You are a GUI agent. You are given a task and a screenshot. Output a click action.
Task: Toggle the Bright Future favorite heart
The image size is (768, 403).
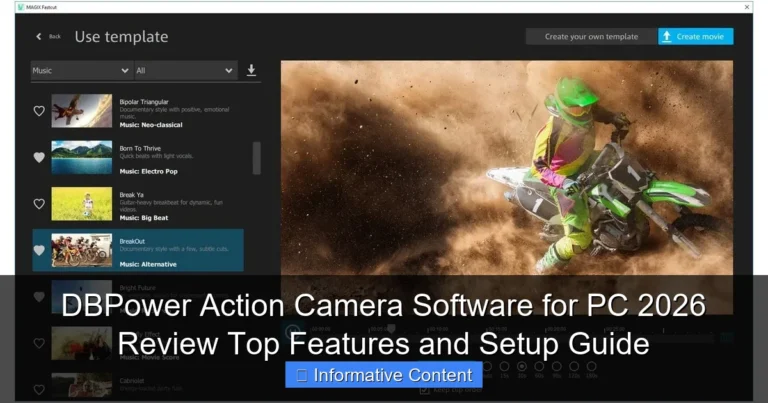(39, 297)
